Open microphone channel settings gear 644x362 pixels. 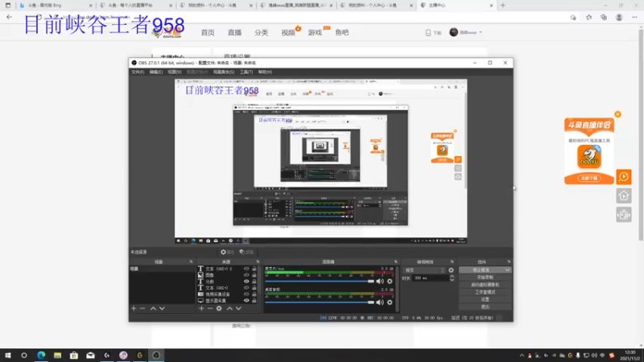[390, 281]
